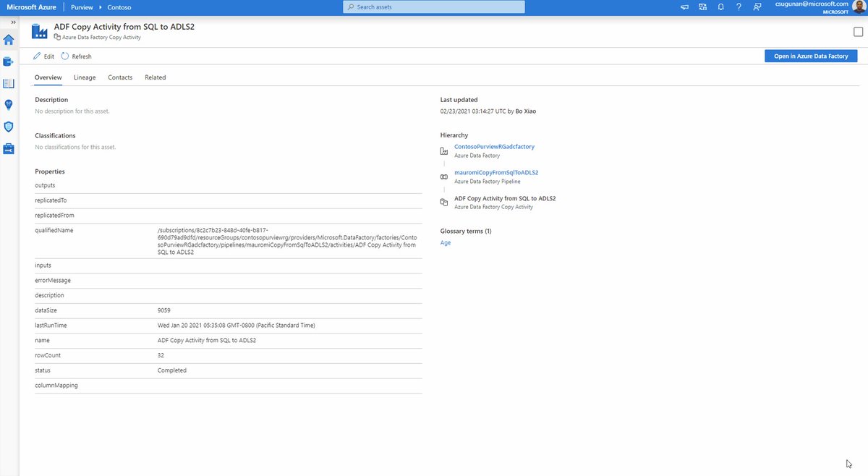Click the Edit pencil icon
The width and height of the screenshot is (868, 476).
37,56
